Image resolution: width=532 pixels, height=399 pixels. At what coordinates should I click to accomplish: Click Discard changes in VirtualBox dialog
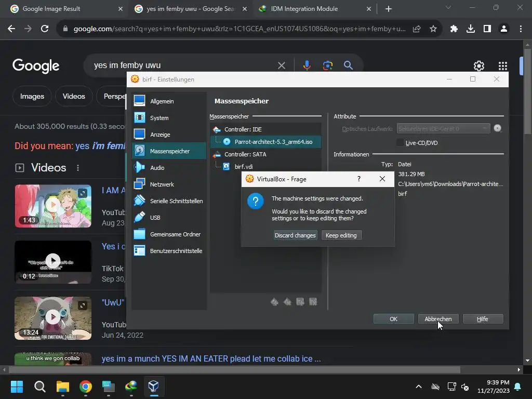point(295,235)
